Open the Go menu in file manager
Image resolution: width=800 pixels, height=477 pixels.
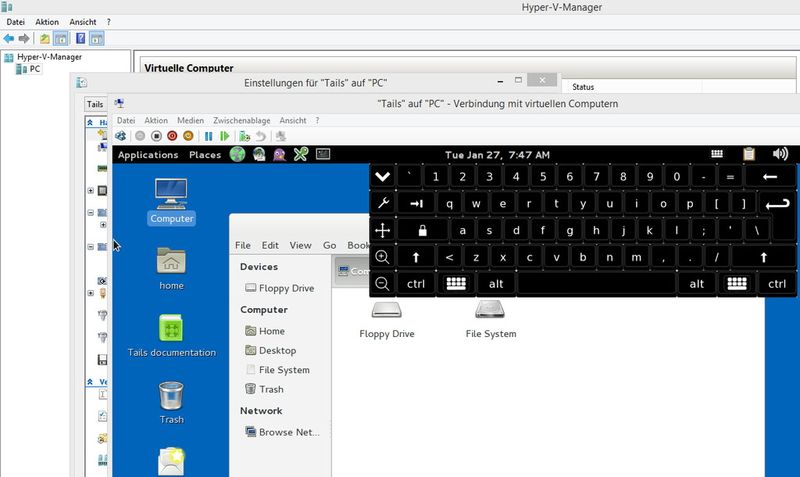330,245
